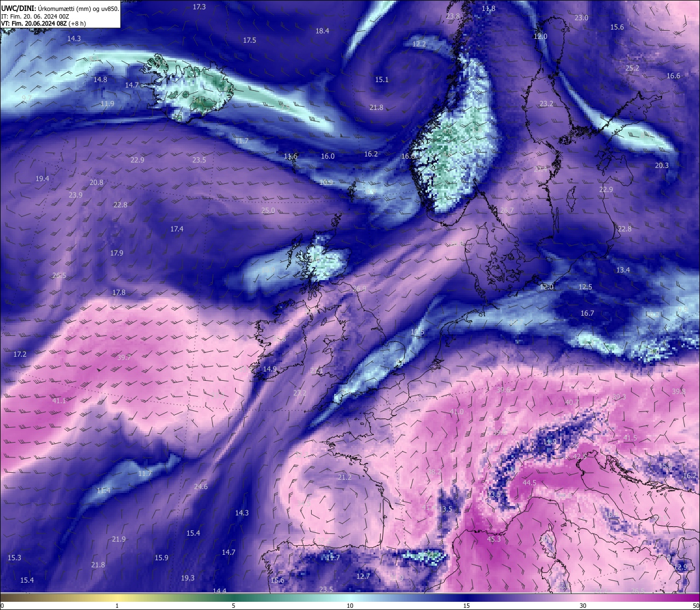This screenshot has height=610, width=700.
Task: Click the 12.2 value on the map
Action: [x=419, y=44]
